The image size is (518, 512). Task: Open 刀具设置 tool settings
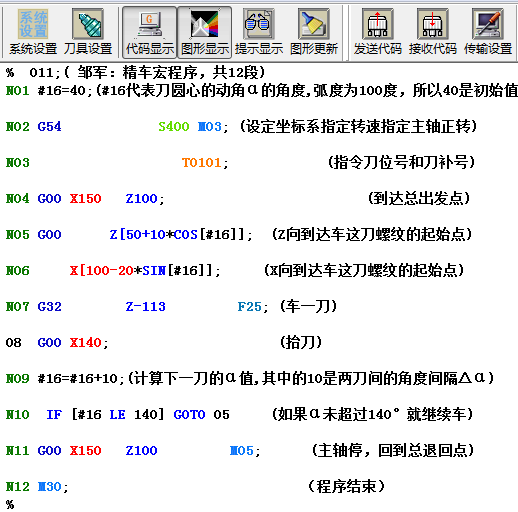point(88,32)
